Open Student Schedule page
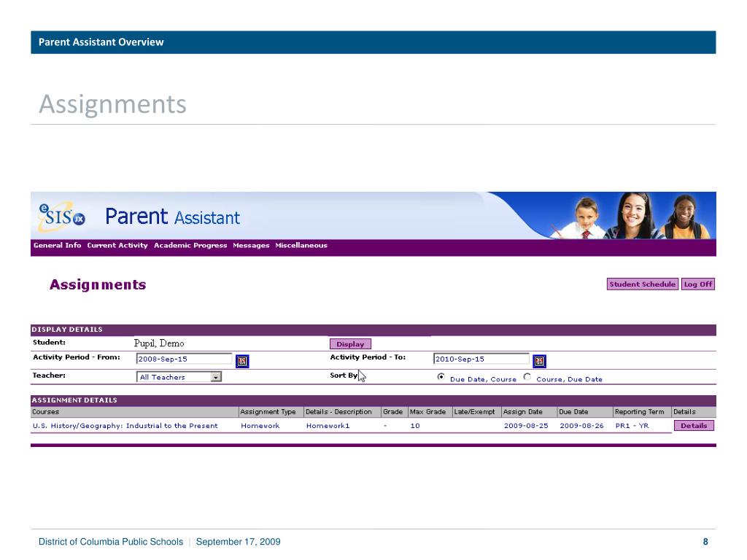Viewport: 747px width, 560px height. tap(642, 284)
